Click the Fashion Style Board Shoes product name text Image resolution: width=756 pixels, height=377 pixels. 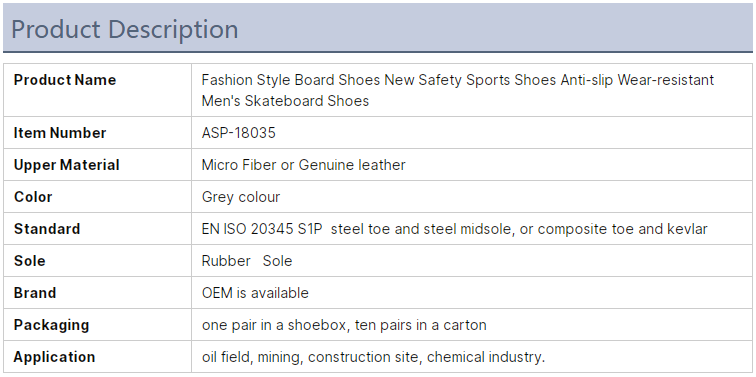coord(458,90)
